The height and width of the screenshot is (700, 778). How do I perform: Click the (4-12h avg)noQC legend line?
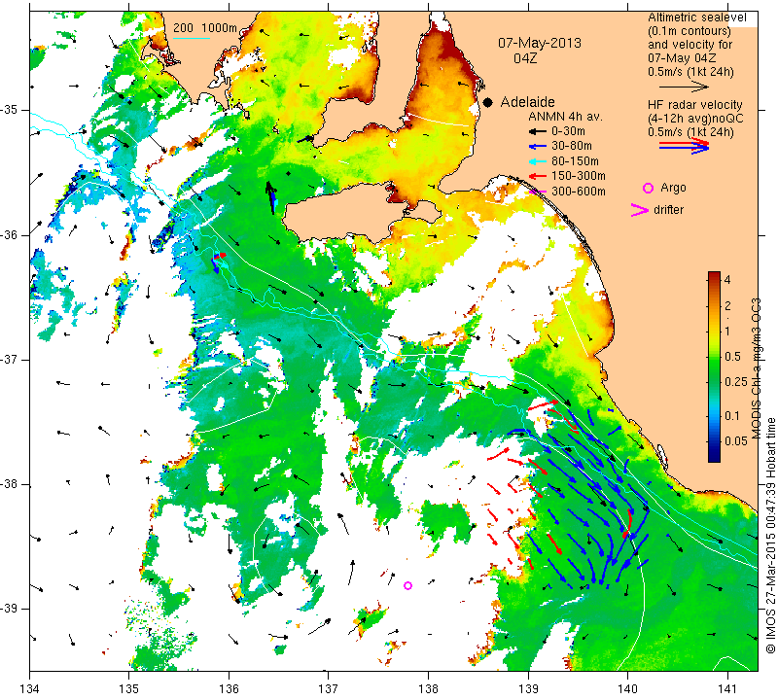tap(695, 119)
